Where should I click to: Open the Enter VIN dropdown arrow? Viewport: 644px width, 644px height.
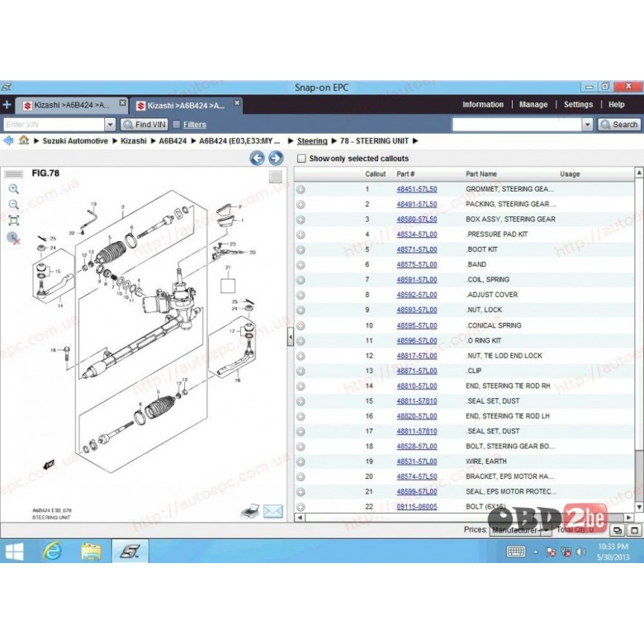point(110,125)
